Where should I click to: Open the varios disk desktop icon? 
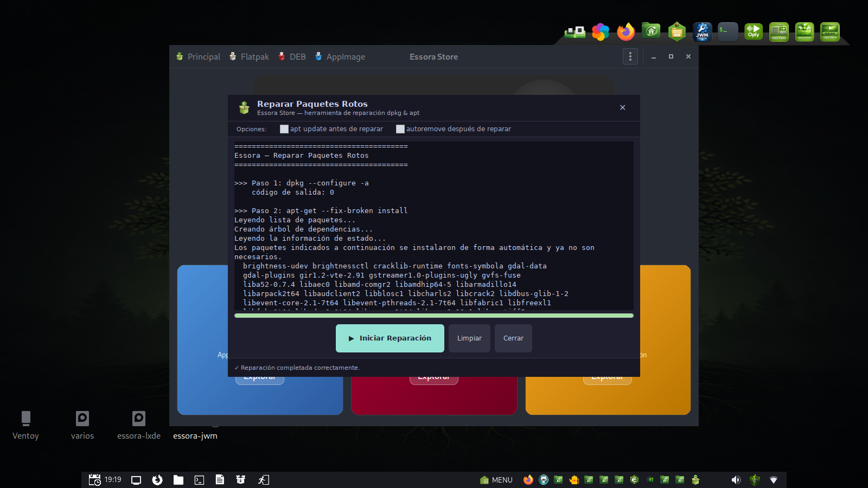coord(82,419)
